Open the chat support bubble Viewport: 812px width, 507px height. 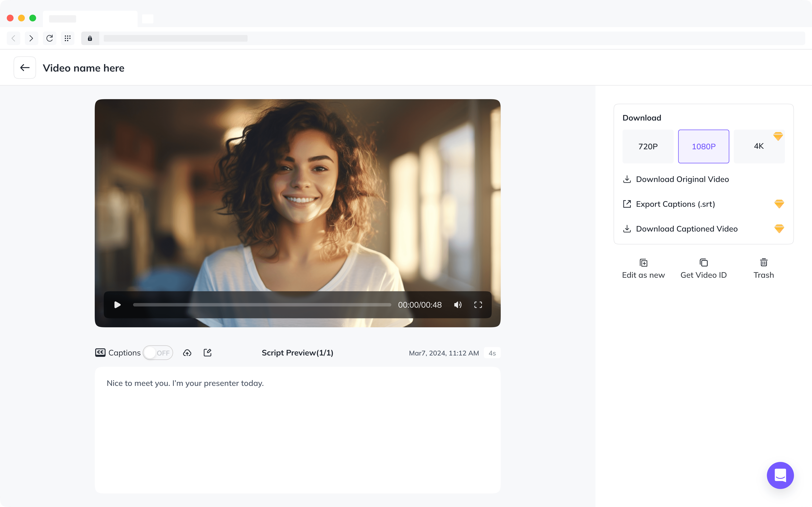780,475
